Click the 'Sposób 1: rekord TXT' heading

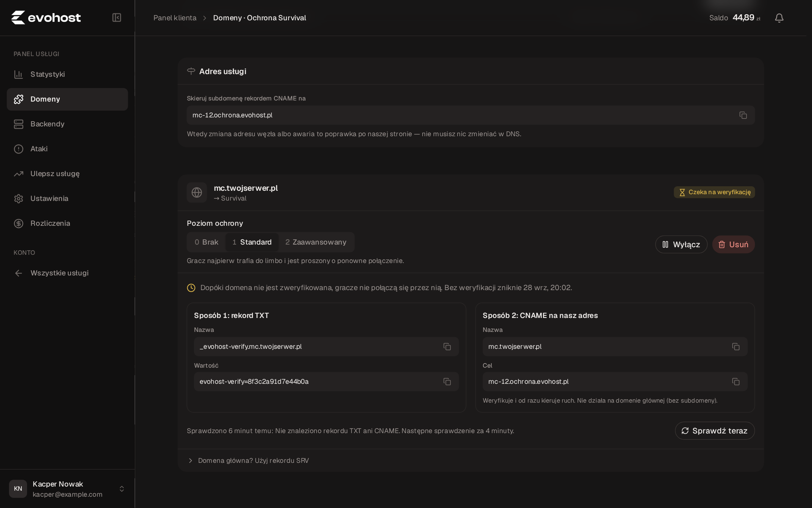tap(232, 315)
